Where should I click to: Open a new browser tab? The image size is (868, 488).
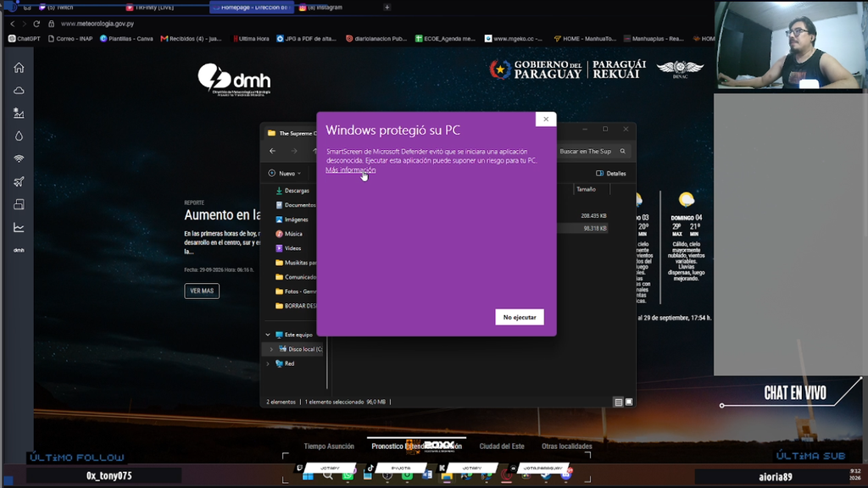[387, 7]
